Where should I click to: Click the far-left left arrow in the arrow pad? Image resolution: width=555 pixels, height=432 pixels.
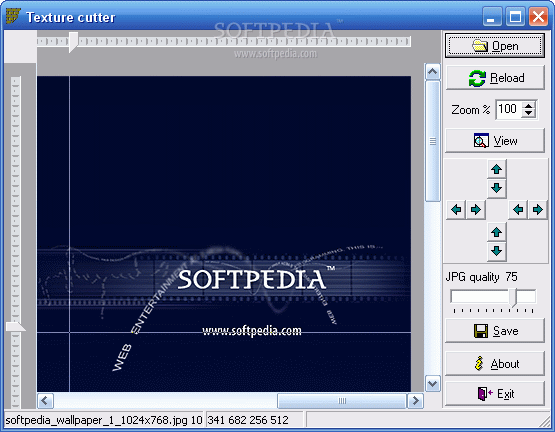tap(456, 210)
